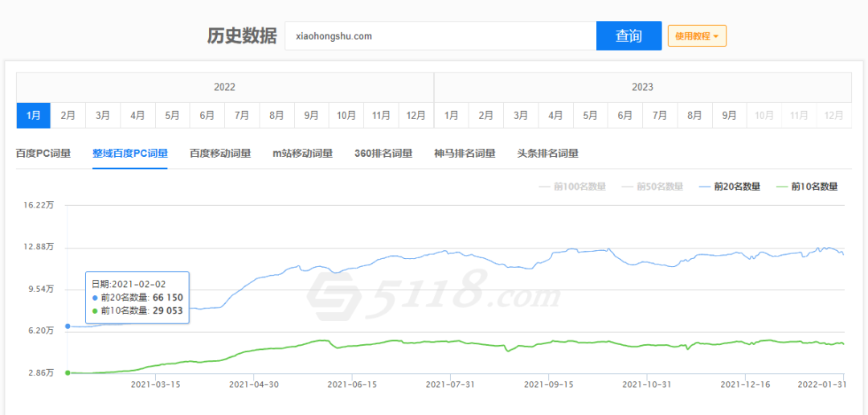Switch to 百度PC词量 tab
The image size is (868, 415).
[x=43, y=154]
